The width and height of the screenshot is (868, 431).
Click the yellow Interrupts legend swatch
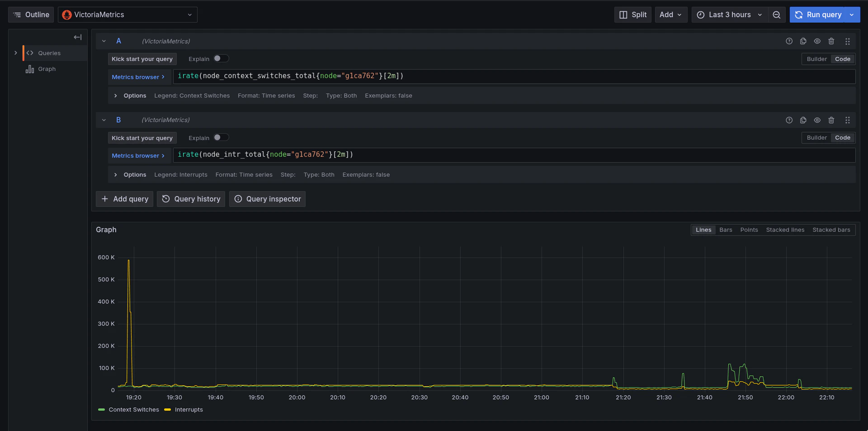pyautogui.click(x=168, y=410)
